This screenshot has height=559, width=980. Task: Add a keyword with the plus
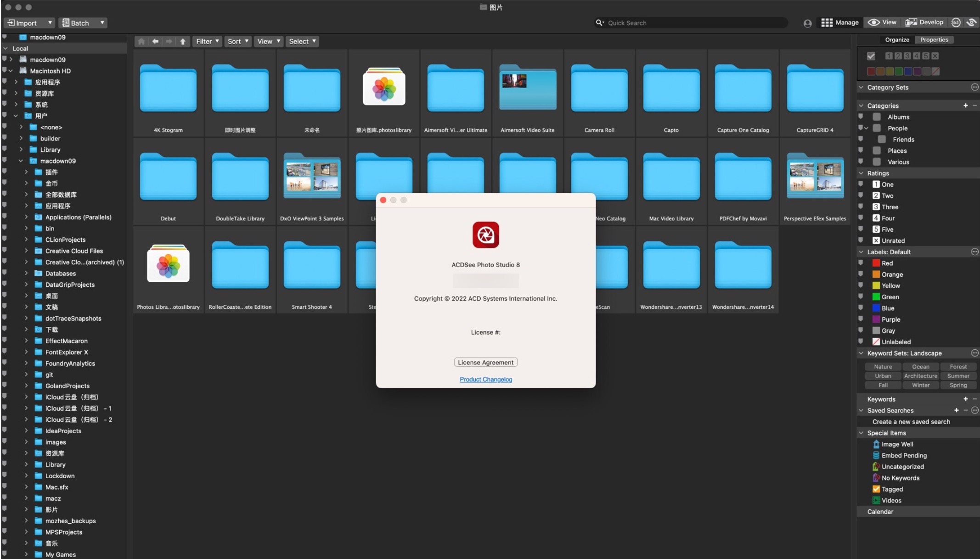point(965,399)
